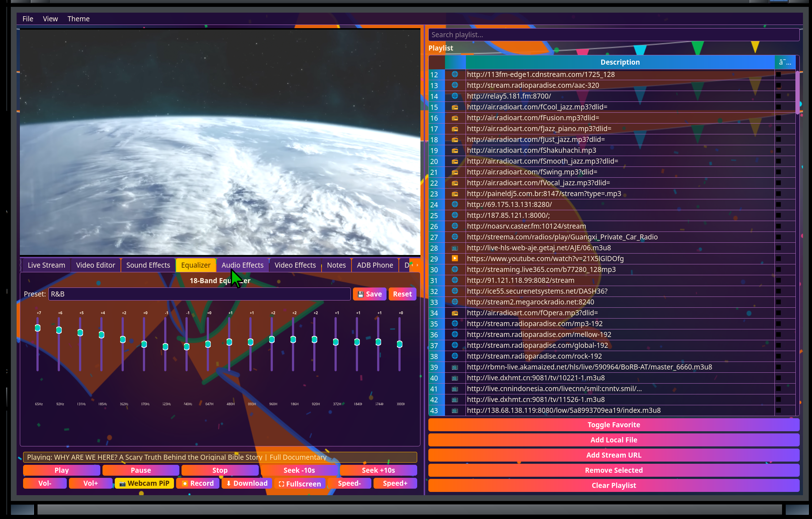Click the Record button
Viewport: 812px width, 519px height.
198,483
